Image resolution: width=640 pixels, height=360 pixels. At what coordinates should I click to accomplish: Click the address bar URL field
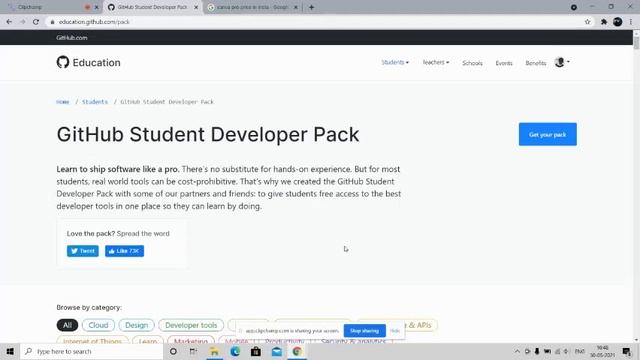point(318,22)
